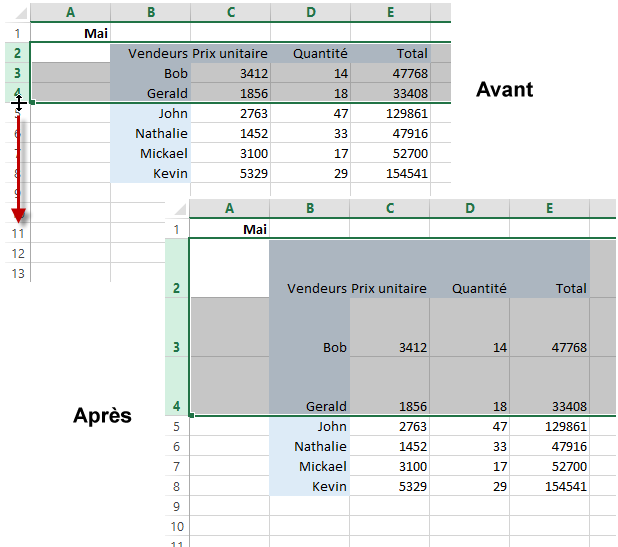Click the tall row 2 header in the lower sheet
The image size is (618, 547).
(177, 268)
